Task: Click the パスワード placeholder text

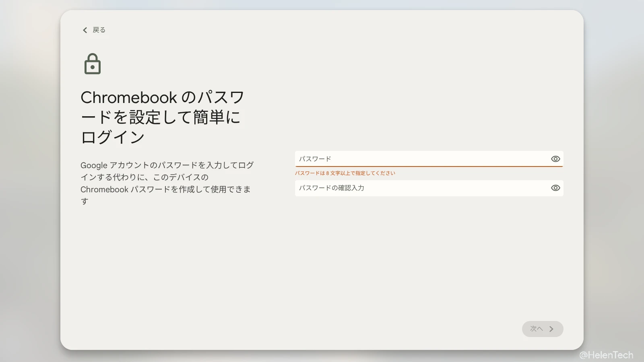Action: tap(315, 159)
